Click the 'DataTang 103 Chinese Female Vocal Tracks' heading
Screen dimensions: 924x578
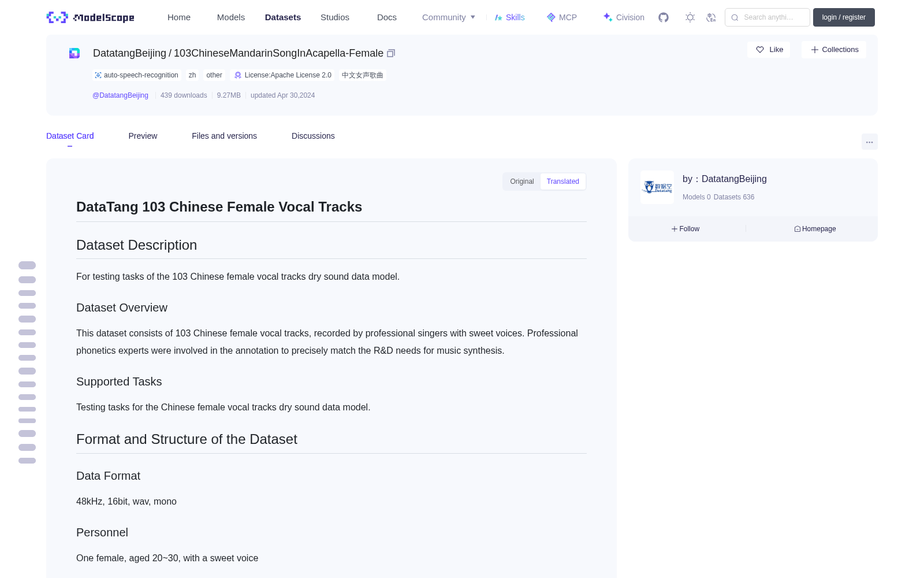click(219, 207)
